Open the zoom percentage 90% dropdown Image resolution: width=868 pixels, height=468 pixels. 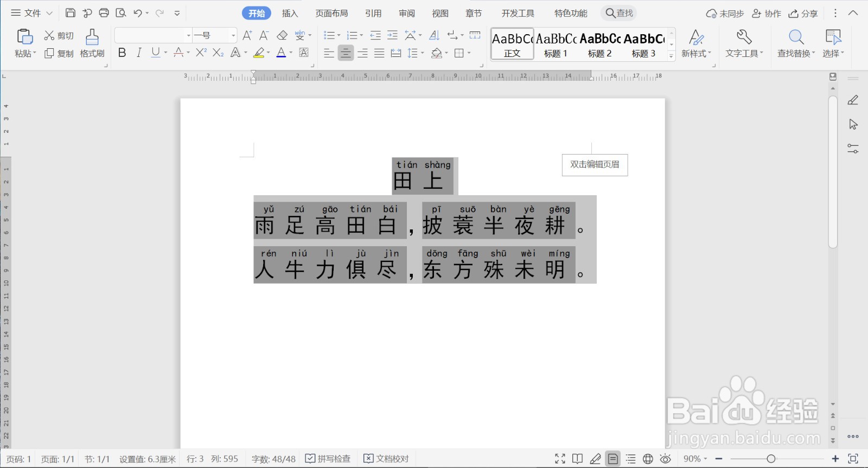click(695, 459)
